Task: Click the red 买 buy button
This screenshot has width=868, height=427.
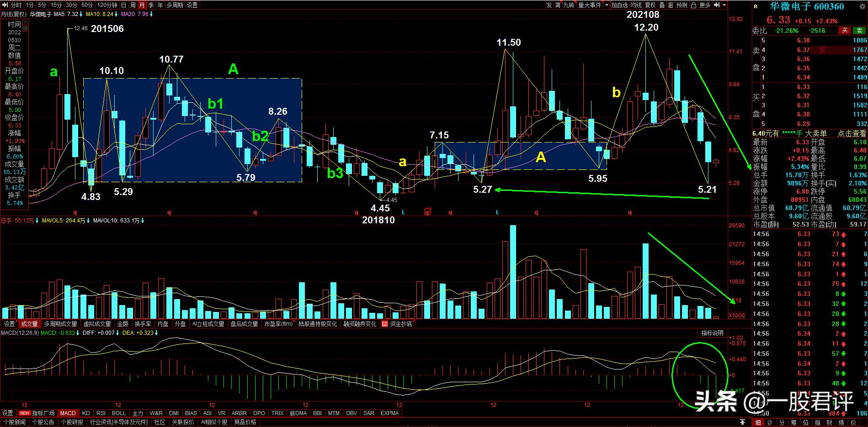Action: point(845,31)
